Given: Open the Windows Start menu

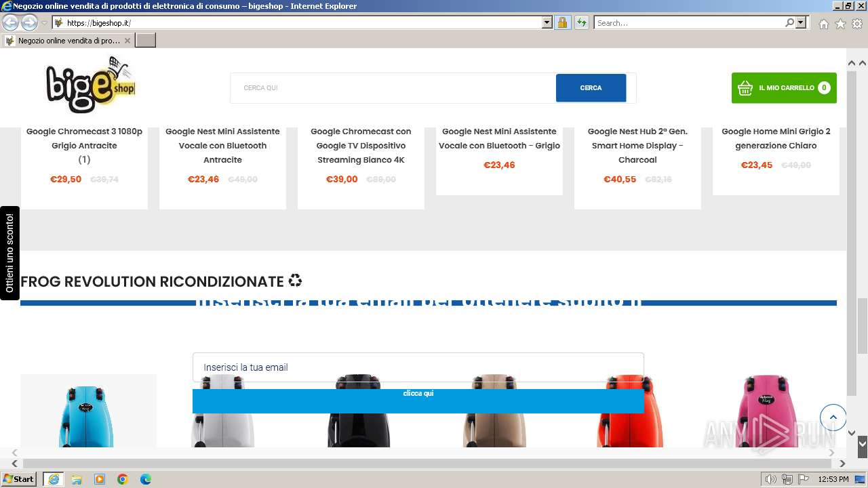Looking at the screenshot, I should (x=19, y=479).
